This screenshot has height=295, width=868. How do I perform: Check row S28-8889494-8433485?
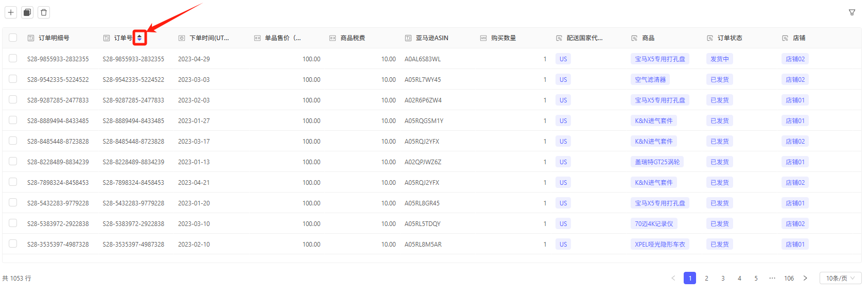(13, 120)
